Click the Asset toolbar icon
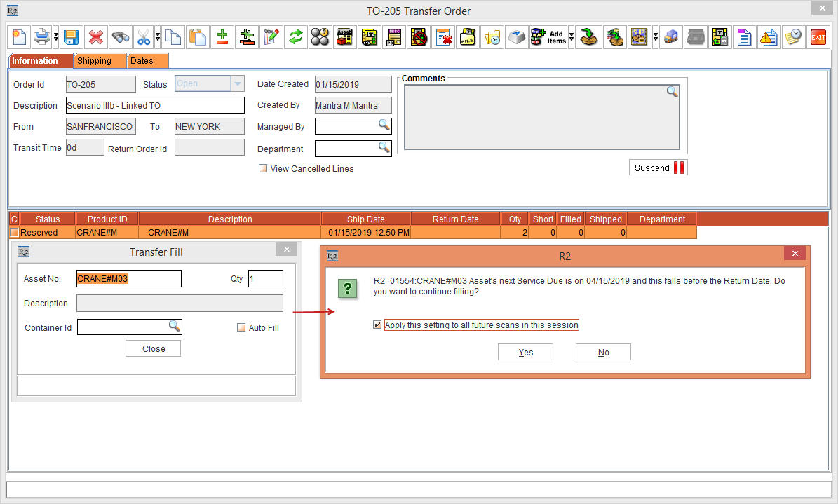 (x=344, y=37)
